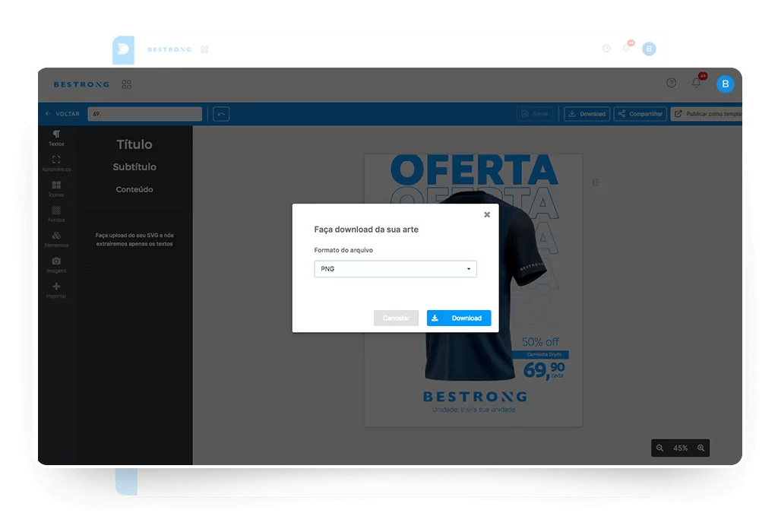Click the Download button in the toolbar
Screen dimensions: 778x532
[x=587, y=114]
